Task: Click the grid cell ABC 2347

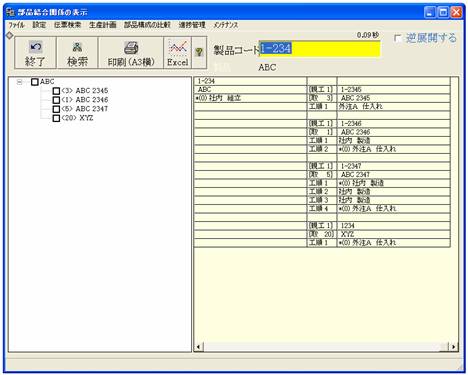Action: [x=394, y=175]
